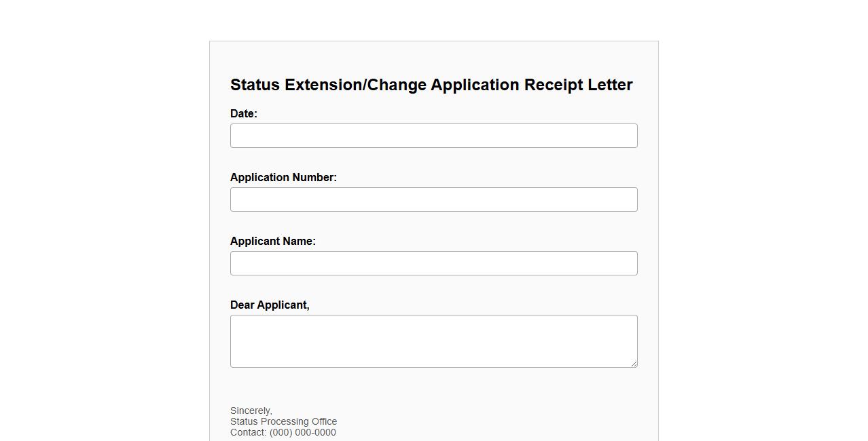This screenshot has height=441, width=868.
Task: Click the word "Contact:" in the footer
Action: 249,433
